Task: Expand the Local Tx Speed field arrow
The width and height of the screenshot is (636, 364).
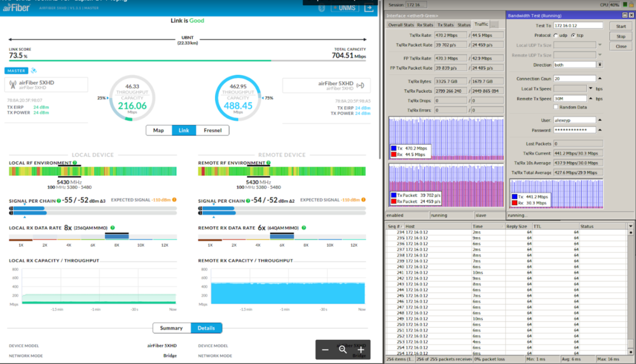Action: 591,88
